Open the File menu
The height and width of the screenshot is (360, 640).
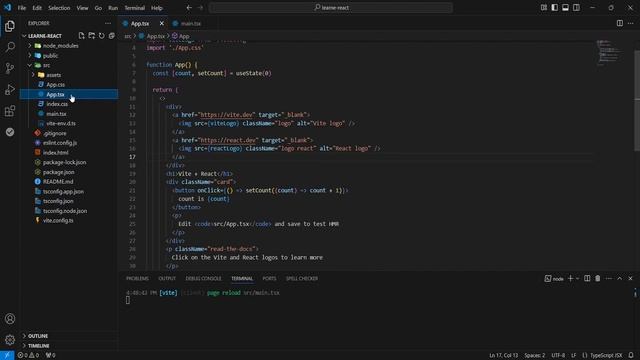coord(22,8)
